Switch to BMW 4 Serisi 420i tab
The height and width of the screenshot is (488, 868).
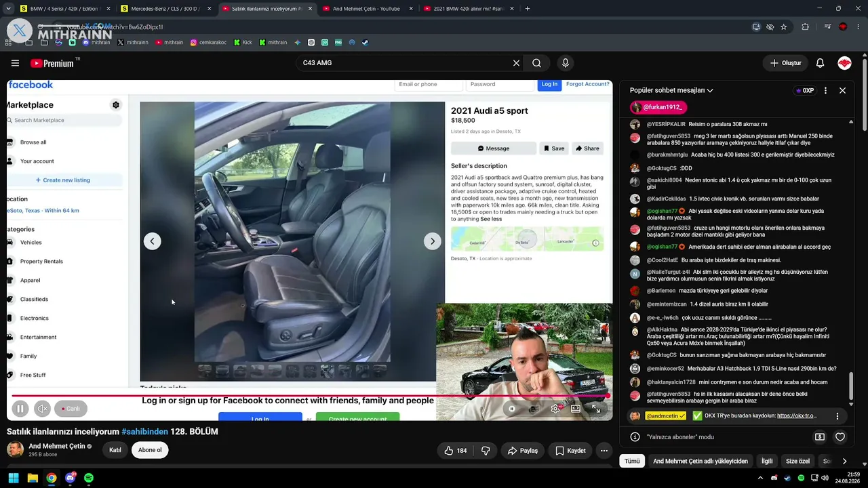click(64, 9)
